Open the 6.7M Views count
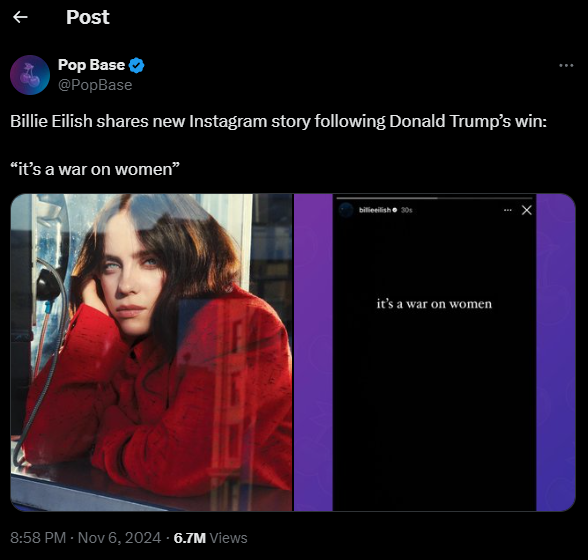Screen dimensions: 588x560 210,538
